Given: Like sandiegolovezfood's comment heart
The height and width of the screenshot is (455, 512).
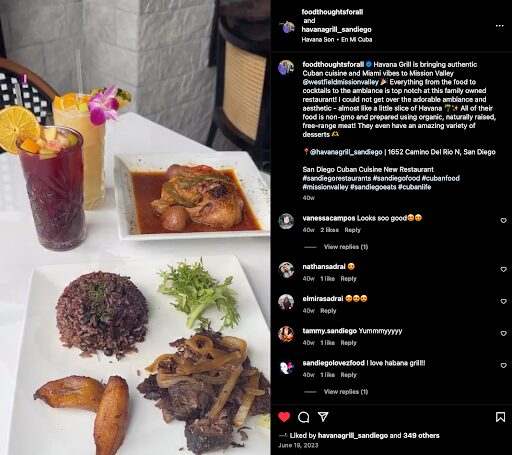Looking at the screenshot, I should pos(503,365).
